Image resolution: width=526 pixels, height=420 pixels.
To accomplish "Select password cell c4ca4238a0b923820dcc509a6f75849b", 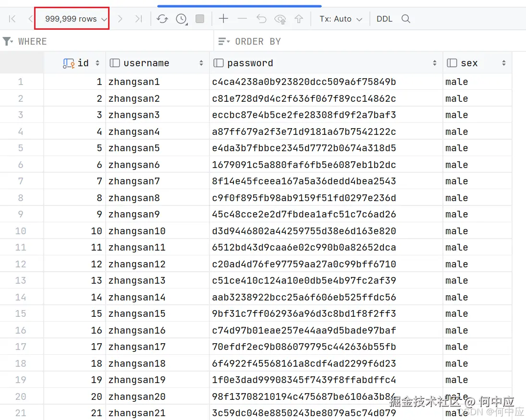I will point(326,82).
